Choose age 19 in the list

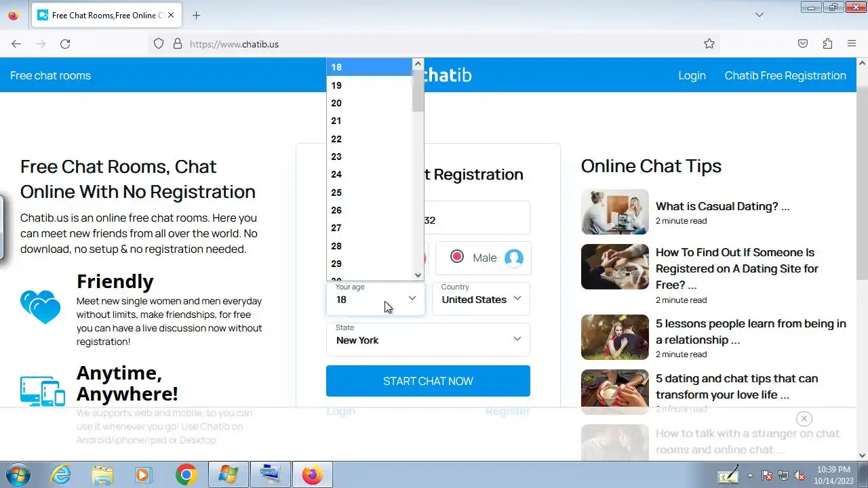coord(370,85)
